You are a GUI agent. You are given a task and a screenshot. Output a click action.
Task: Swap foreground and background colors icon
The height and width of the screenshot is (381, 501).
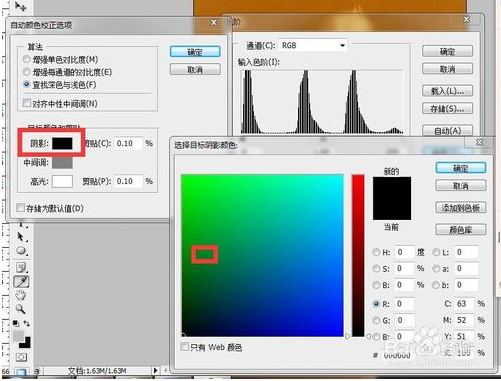click(27, 323)
